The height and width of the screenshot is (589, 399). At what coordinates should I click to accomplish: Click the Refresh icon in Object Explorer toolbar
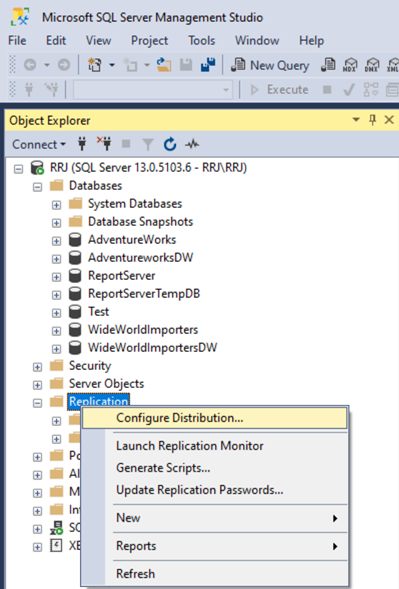(x=170, y=144)
